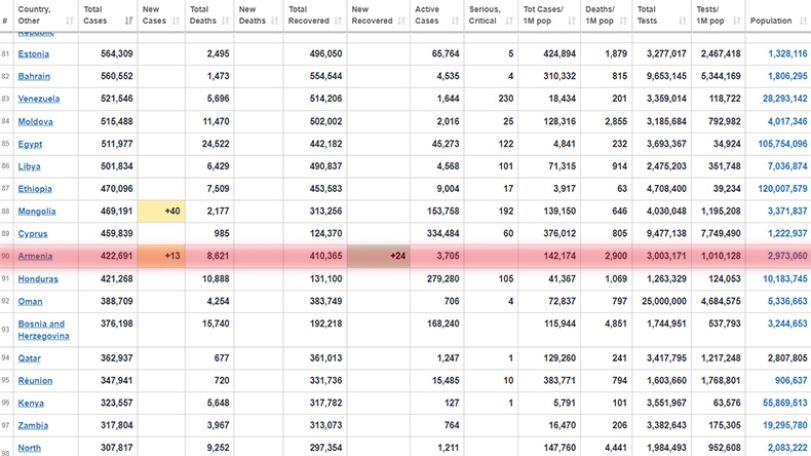The height and width of the screenshot is (456, 811).
Task: Sort by Total Recovered arrow icon
Action: coord(338,21)
